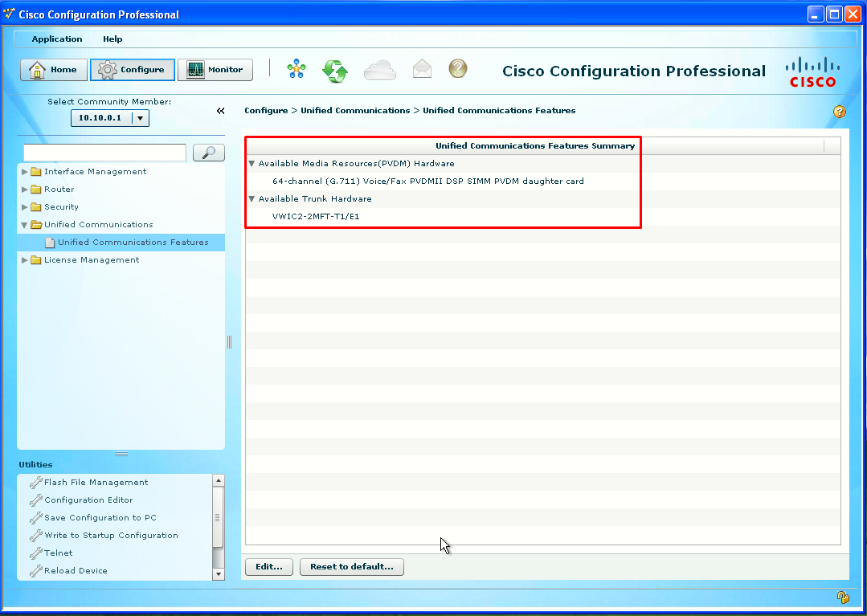Open the Configuration Editor utility
The height and width of the screenshot is (616, 867).
point(88,500)
